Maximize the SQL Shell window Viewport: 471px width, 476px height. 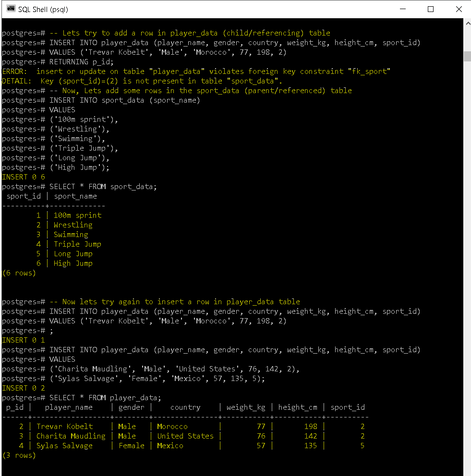(x=431, y=9)
